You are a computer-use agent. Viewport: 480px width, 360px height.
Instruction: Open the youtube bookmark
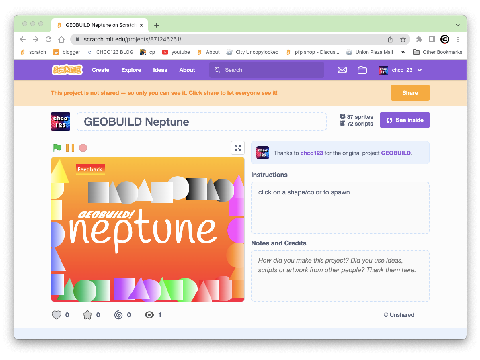point(176,52)
